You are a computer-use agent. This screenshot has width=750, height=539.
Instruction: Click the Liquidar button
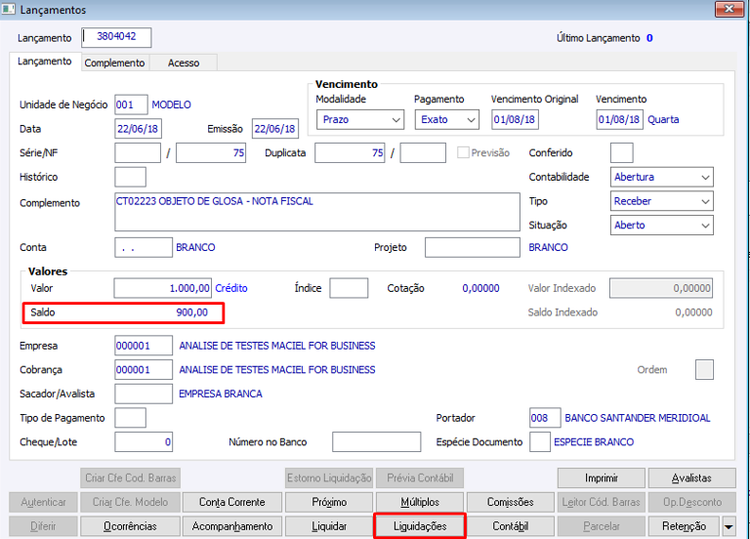coord(329,526)
